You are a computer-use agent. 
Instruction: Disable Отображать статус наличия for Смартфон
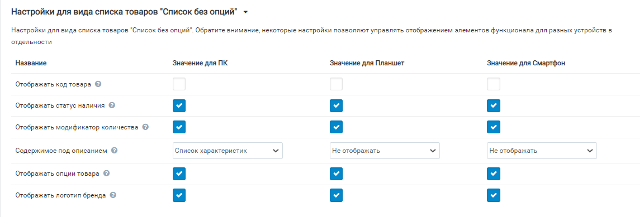(x=493, y=105)
